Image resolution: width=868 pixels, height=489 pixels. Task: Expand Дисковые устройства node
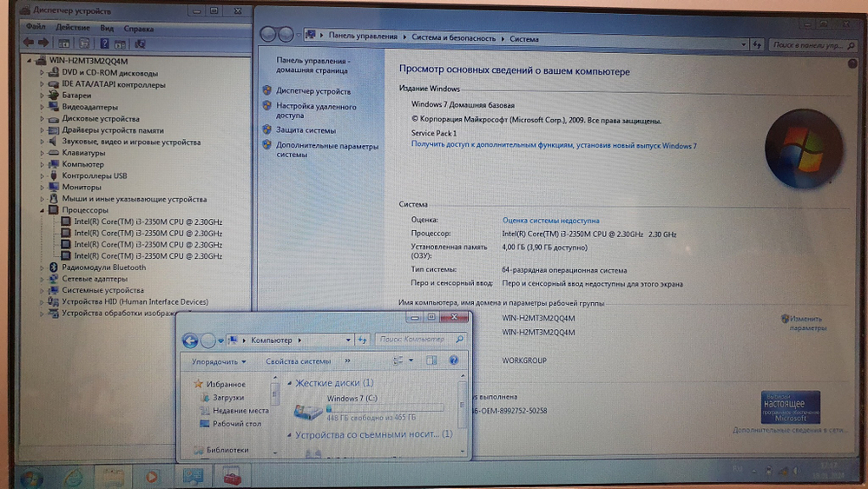(x=42, y=118)
